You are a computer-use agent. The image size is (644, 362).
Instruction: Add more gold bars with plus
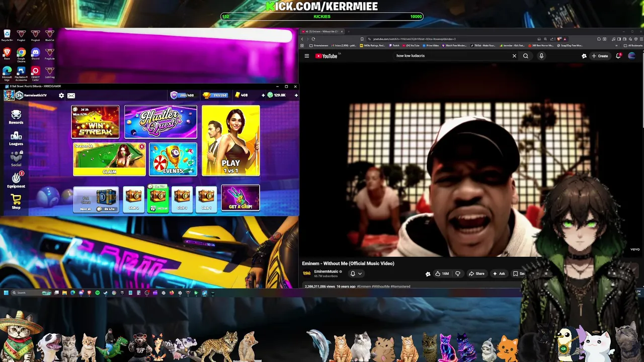(263, 95)
